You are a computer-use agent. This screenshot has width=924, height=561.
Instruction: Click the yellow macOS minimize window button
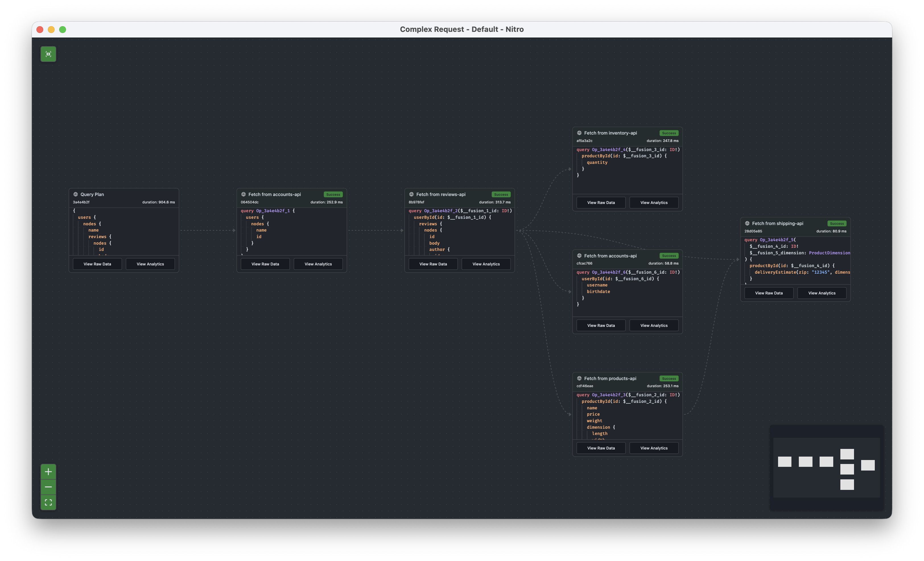click(51, 30)
